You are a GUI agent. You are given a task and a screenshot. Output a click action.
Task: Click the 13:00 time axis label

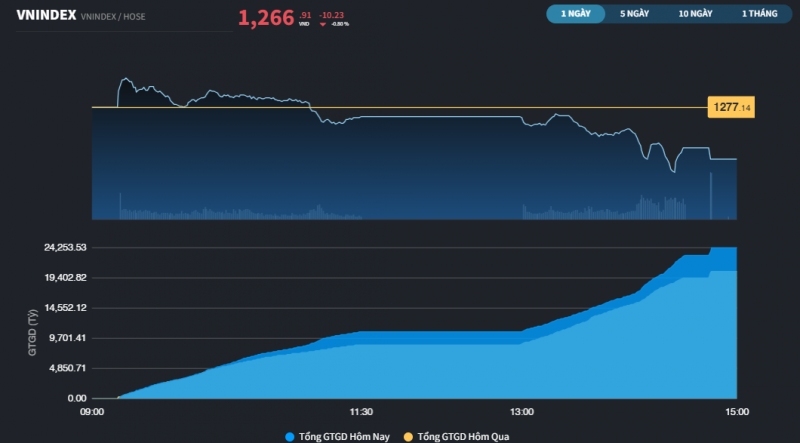point(522,411)
